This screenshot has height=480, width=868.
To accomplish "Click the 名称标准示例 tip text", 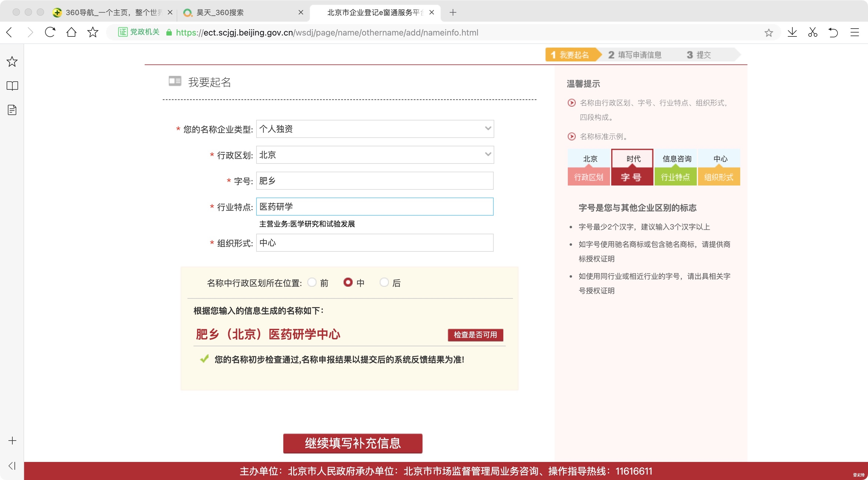I will point(603,136).
